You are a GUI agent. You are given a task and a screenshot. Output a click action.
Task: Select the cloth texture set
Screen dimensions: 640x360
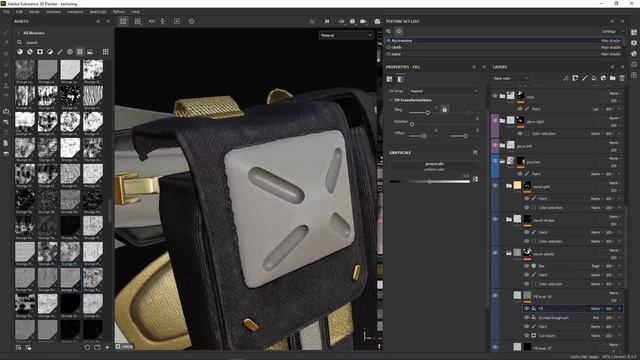(504, 47)
